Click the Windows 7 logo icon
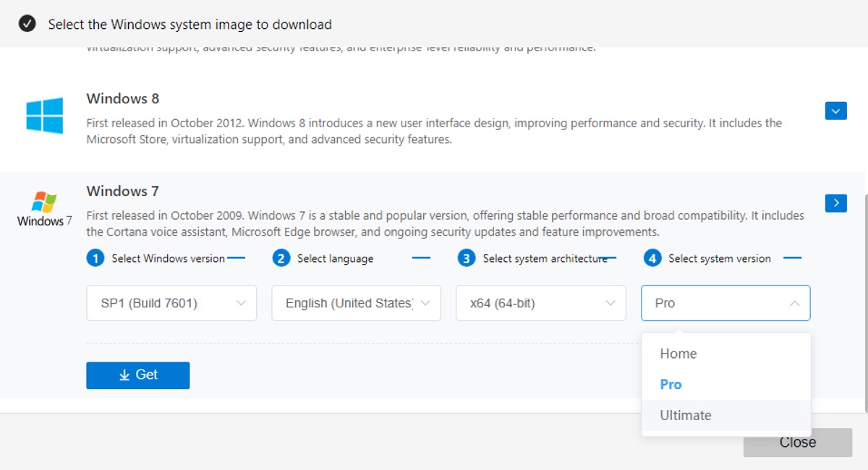 pyautogui.click(x=45, y=208)
